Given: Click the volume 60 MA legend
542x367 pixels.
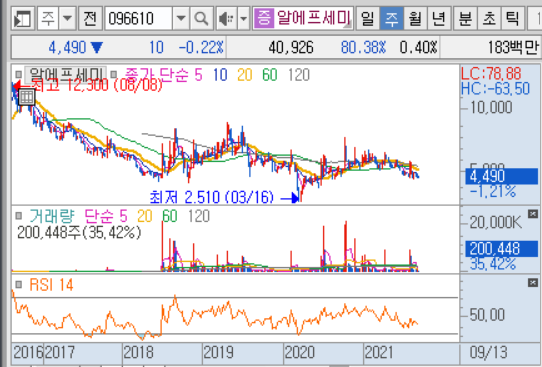Looking at the screenshot, I should click(169, 216).
